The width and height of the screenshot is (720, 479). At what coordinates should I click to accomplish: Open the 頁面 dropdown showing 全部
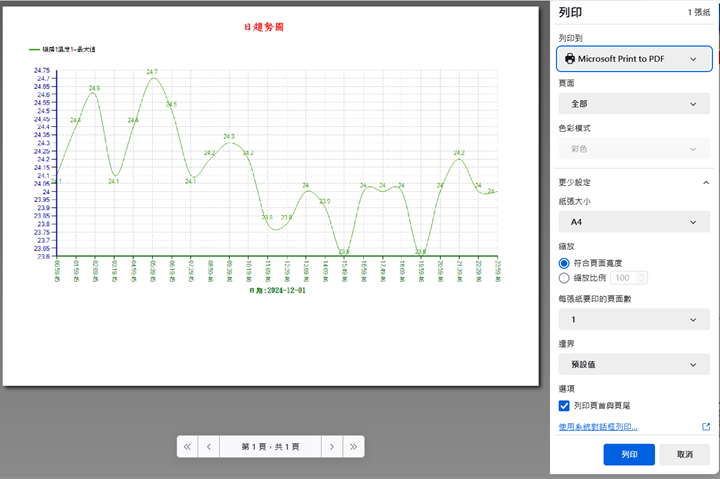pos(633,104)
